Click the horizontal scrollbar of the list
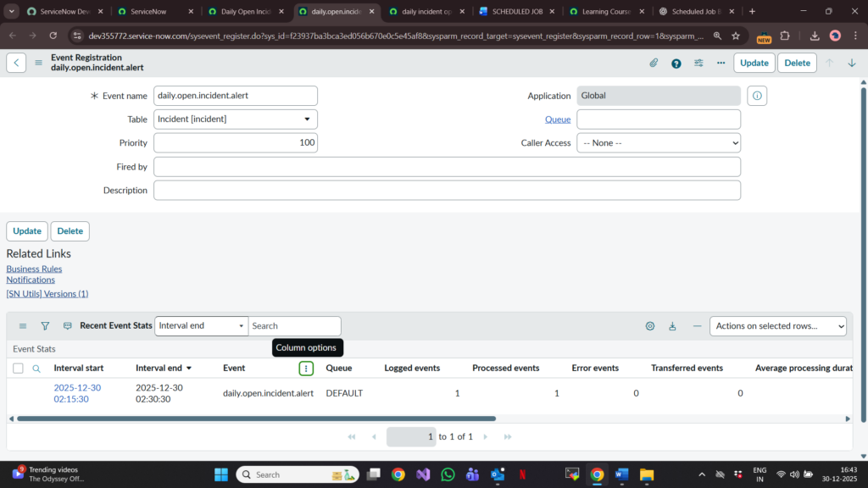 (x=254, y=419)
